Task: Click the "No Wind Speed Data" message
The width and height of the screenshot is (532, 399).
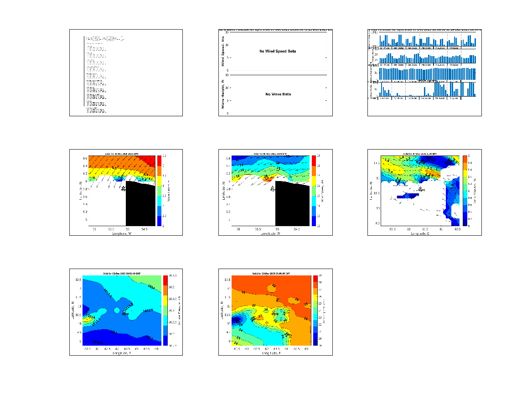Action: coord(278,51)
